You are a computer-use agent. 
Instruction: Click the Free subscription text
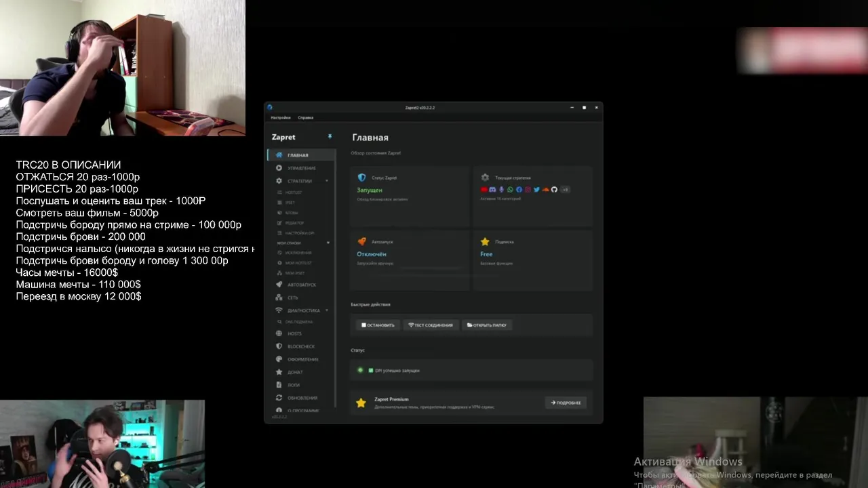[486, 254]
